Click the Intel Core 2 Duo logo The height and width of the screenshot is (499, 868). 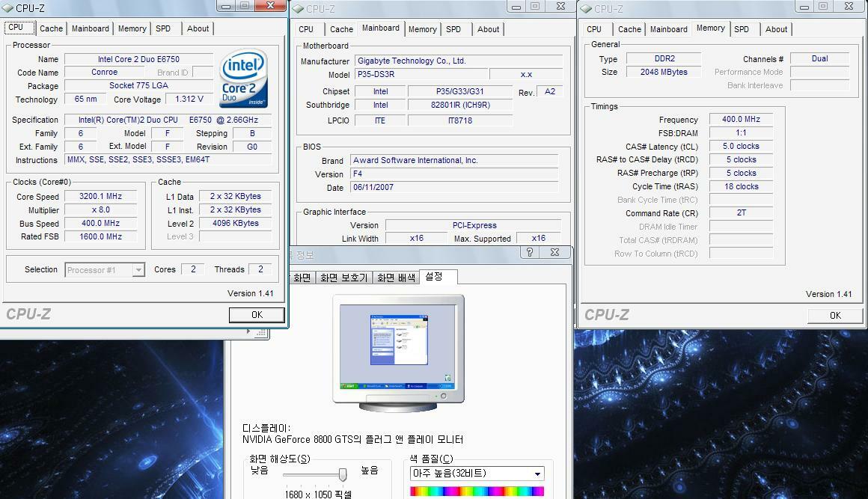pyautogui.click(x=244, y=78)
